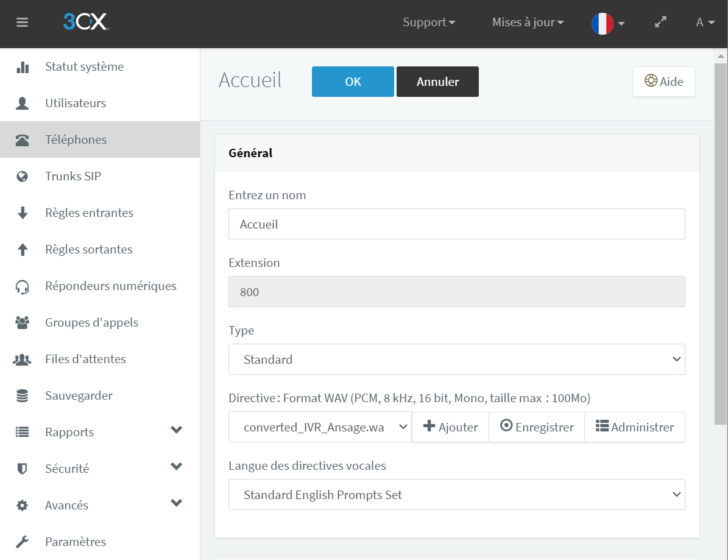Open the French flag language selector
The height and width of the screenshot is (560, 728).
point(608,23)
